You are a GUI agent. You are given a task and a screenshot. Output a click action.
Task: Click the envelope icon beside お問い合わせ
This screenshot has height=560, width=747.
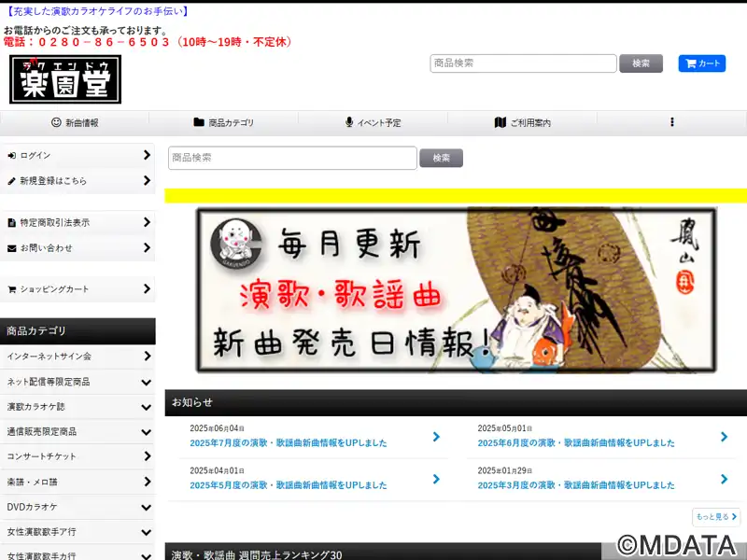pyautogui.click(x=12, y=248)
